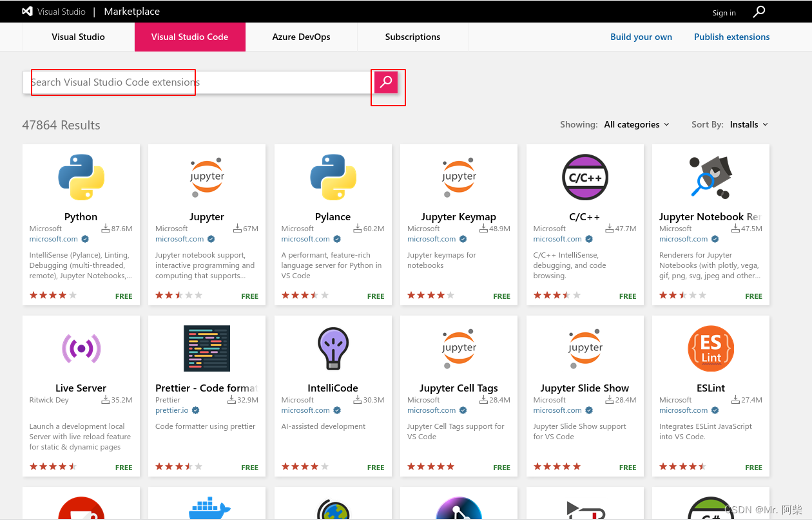Click the Jupyter Cell Tags star rating
The image size is (812, 521).
431,467
